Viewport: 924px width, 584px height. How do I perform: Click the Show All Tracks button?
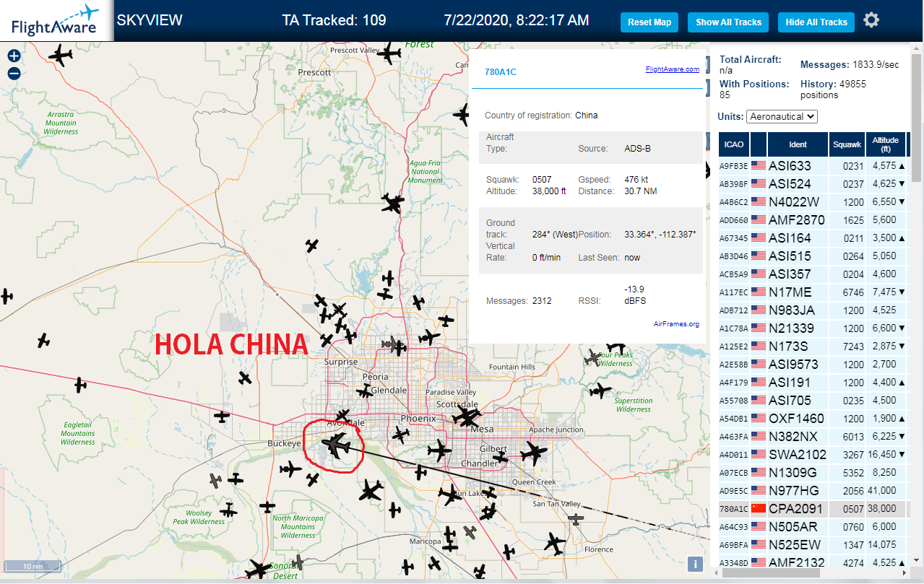pos(728,22)
